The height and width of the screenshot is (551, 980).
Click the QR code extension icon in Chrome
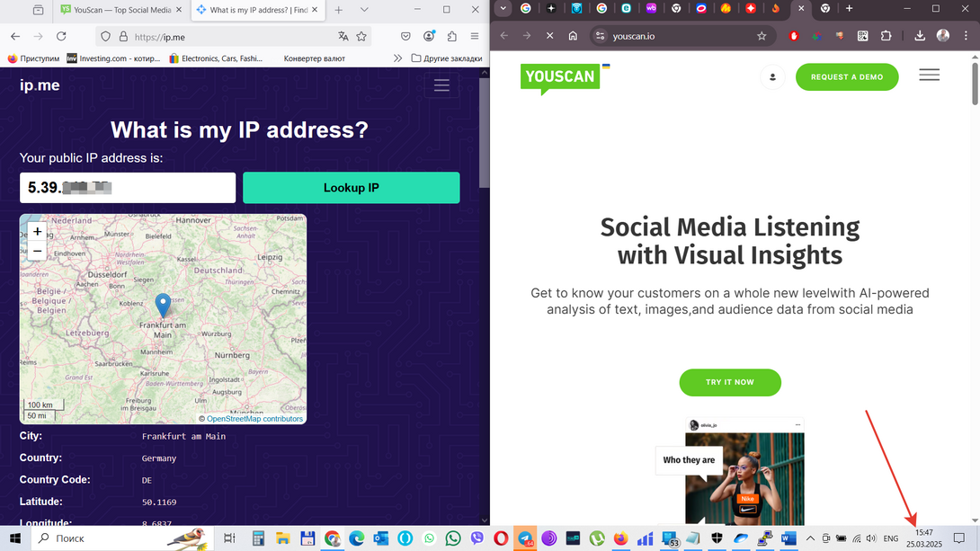(x=862, y=36)
